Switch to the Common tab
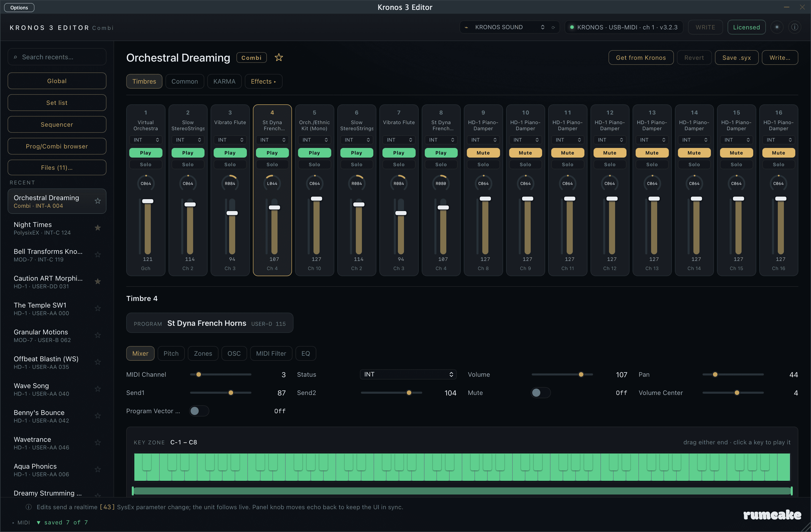Screen dimensions: 811x532 [185, 81]
